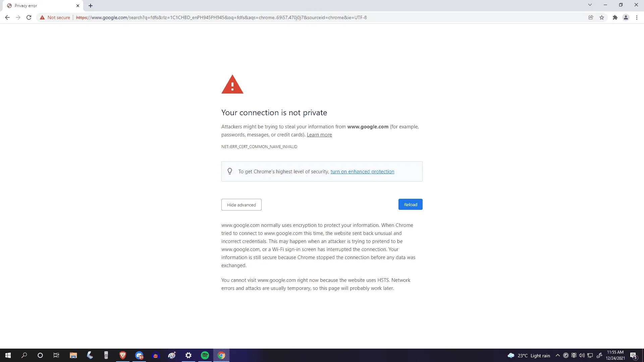Open File Explorer from the taskbar
The image size is (644, 362).
tap(73, 355)
